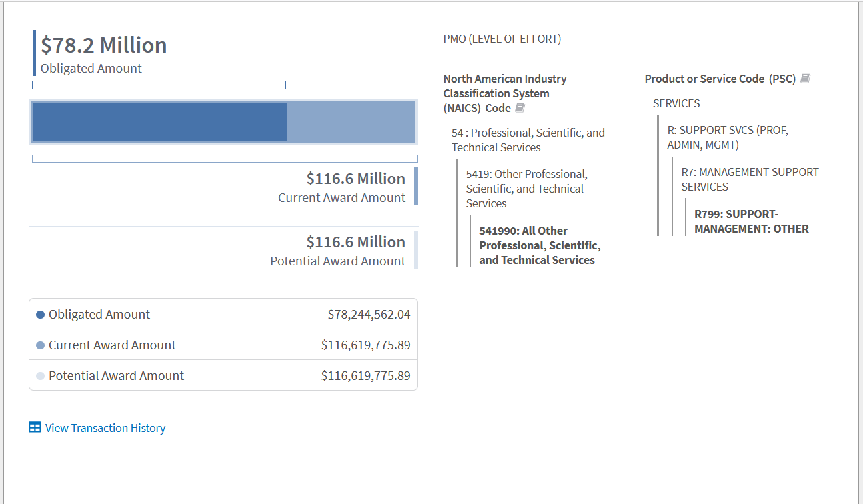
Task: Click the light blue current award bar segment
Action: coord(351,122)
